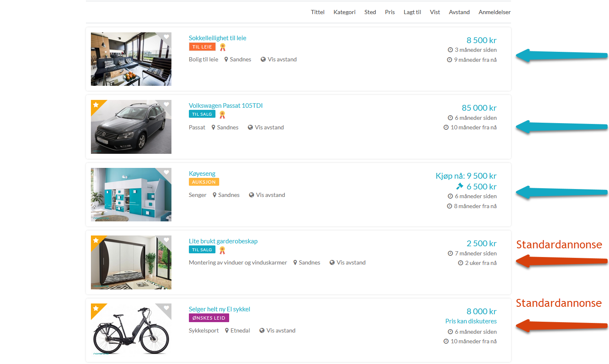Toggle the heart icon on the Volkswagen Passat listing
This screenshot has width=609, height=364.
pyautogui.click(x=166, y=104)
